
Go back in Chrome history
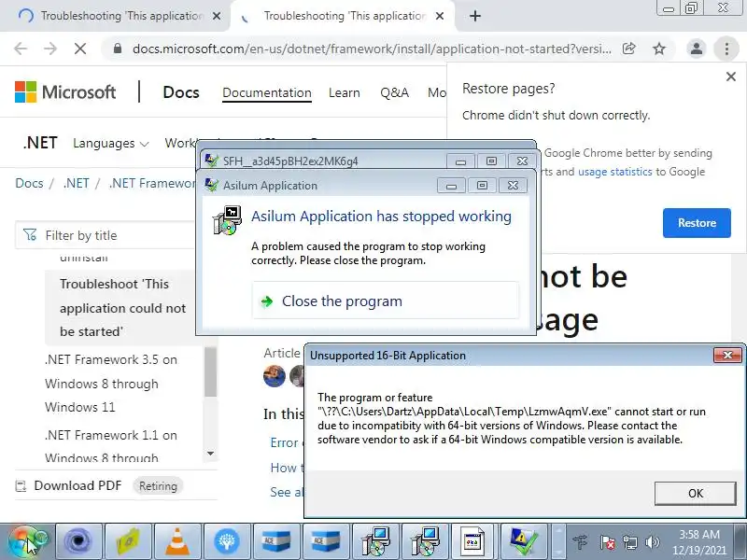click(x=21, y=49)
